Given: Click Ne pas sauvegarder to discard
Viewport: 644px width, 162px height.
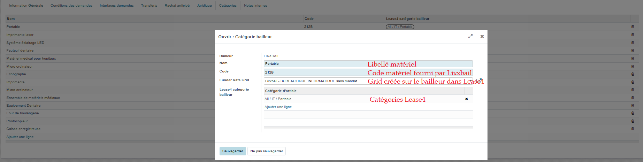Looking at the screenshot, I should pyautogui.click(x=267, y=151).
